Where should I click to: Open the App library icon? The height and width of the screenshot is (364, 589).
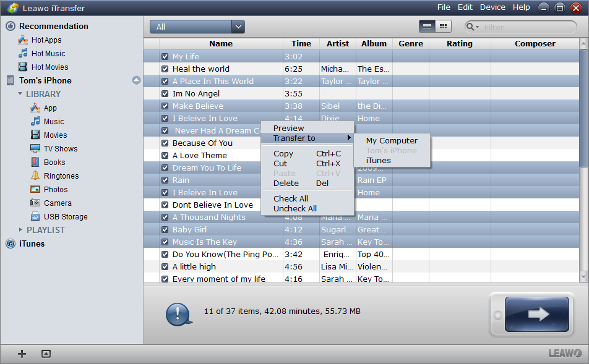(x=35, y=108)
